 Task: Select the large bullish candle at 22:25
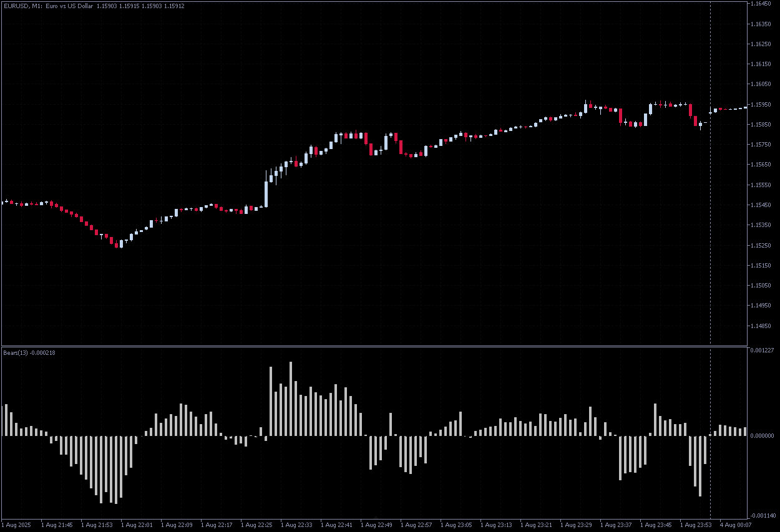266,193
